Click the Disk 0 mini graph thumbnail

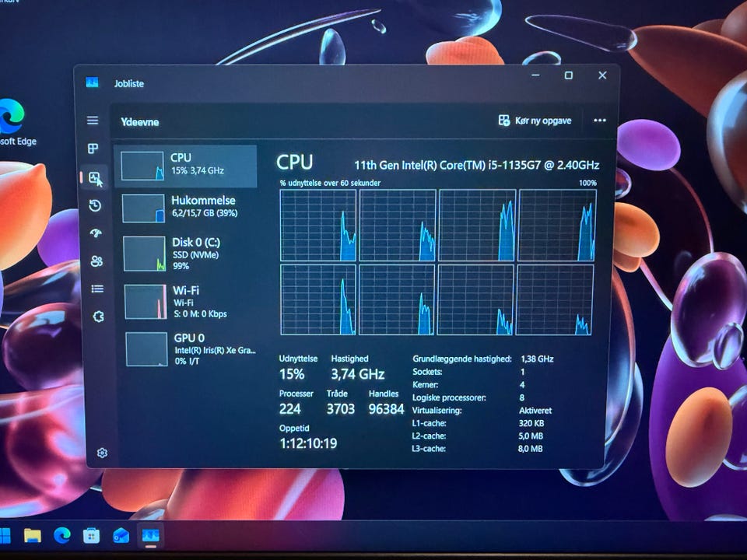(145, 254)
